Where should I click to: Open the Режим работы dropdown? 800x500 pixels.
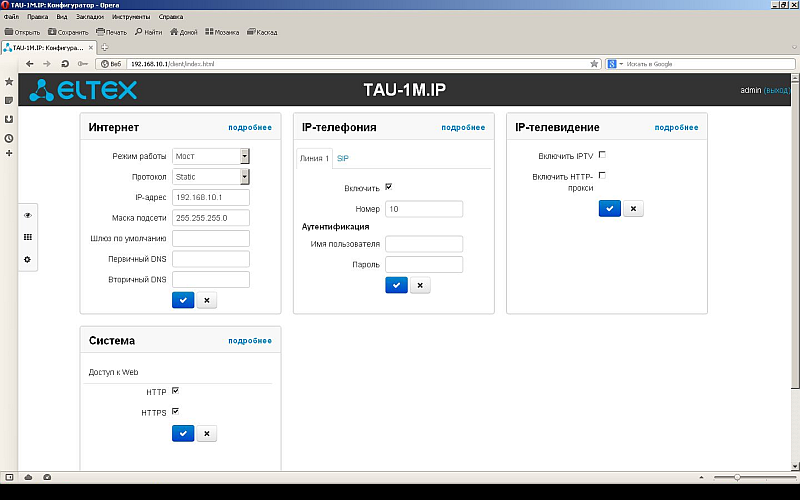pos(211,156)
